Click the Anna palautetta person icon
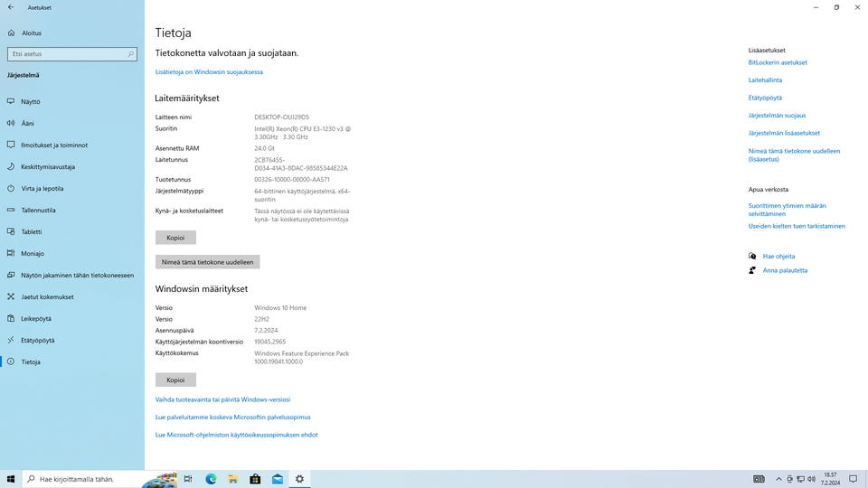This screenshot has height=488, width=868. (x=751, y=270)
